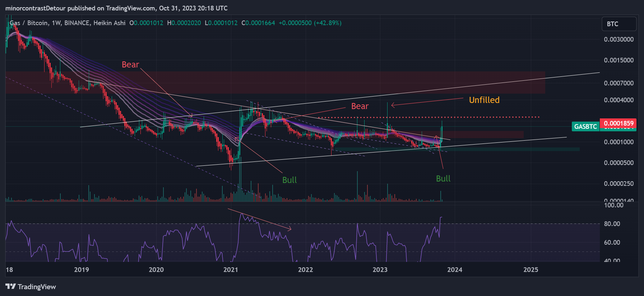Click the 0.0001859 current price label

(x=618, y=123)
